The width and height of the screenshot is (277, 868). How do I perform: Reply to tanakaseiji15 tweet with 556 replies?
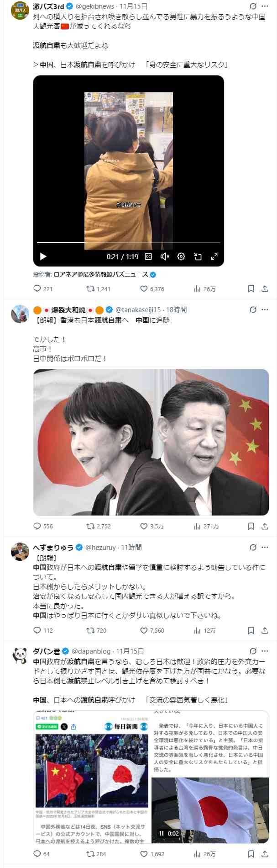(x=43, y=526)
